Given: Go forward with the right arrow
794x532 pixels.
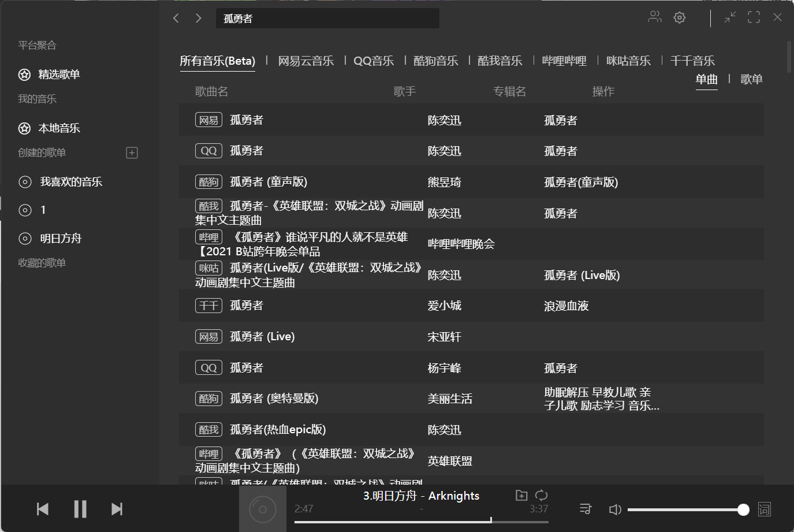Looking at the screenshot, I should point(199,18).
